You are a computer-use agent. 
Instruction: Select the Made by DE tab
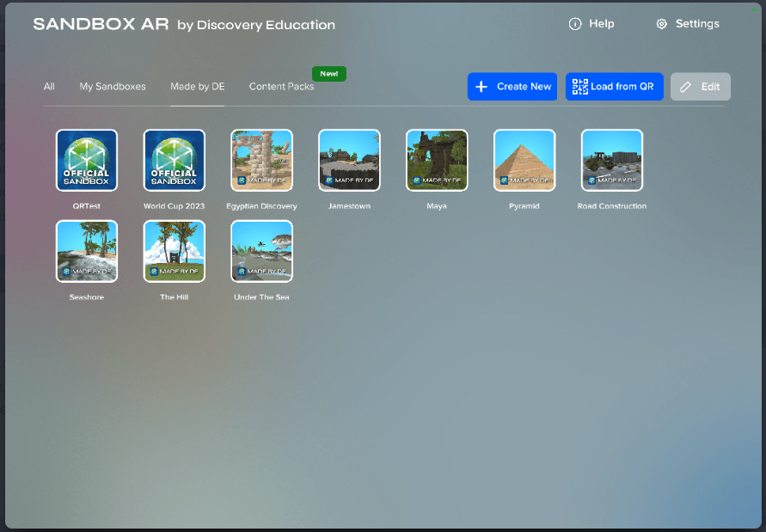(198, 87)
